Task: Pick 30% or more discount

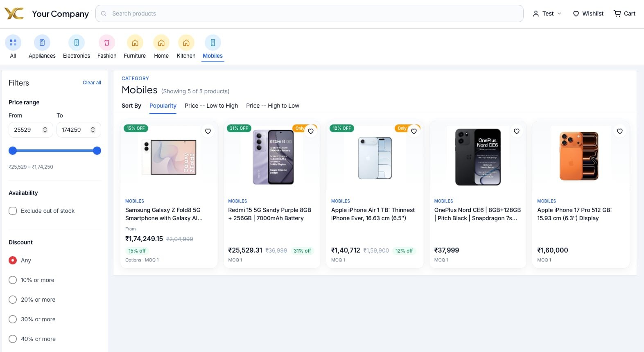Action: click(x=13, y=319)
